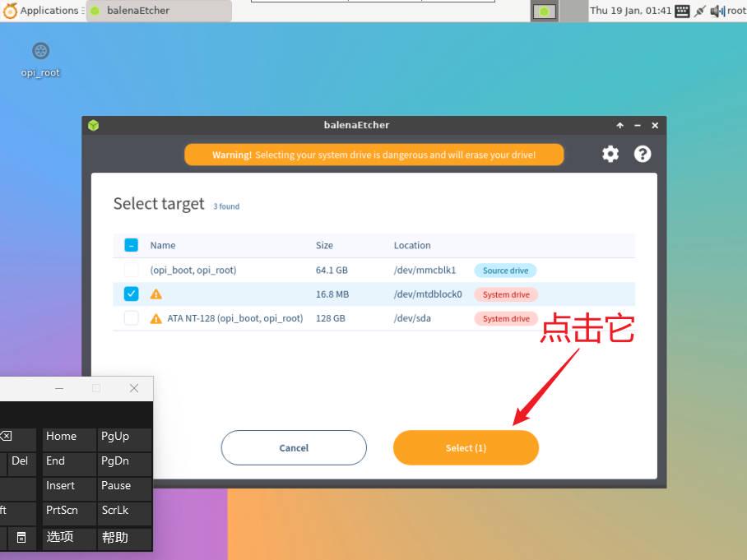The width and height of the screenshot is (747, 560).
Task: Click the 16.8 MB size value
Action: pyautogui.click(x=332, y=294)
